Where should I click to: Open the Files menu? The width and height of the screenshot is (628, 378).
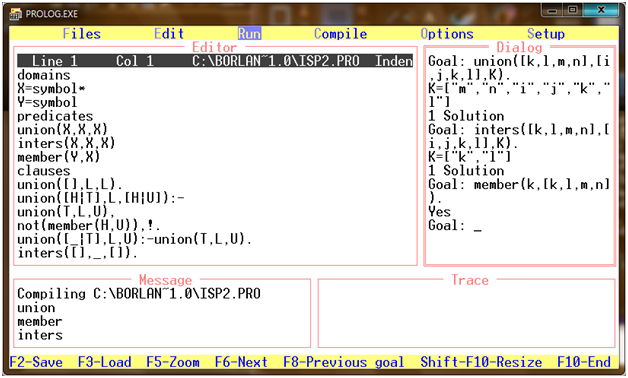tap(82, 34)
